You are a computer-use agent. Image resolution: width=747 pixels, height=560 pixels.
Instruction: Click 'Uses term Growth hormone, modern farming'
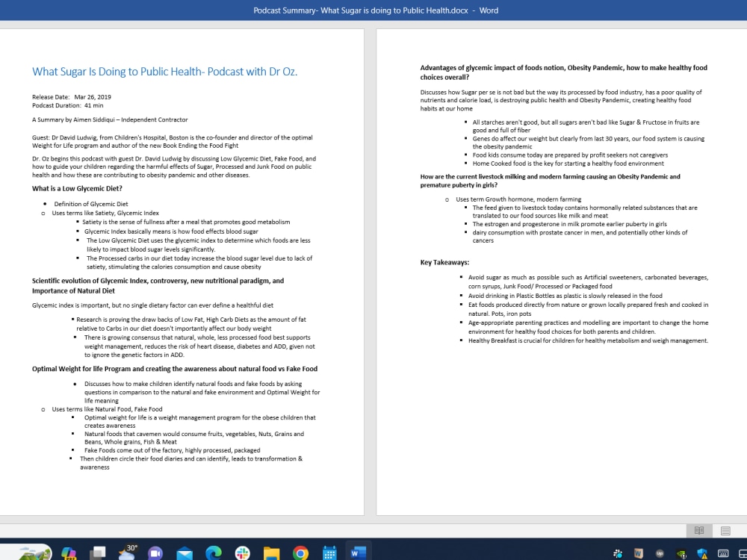(x=518, y=199)
